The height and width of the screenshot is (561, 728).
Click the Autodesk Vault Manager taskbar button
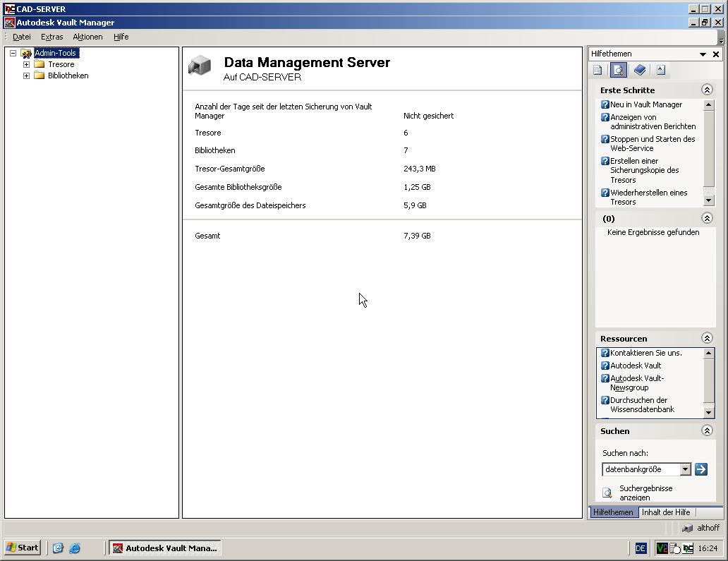click(165, 548)
